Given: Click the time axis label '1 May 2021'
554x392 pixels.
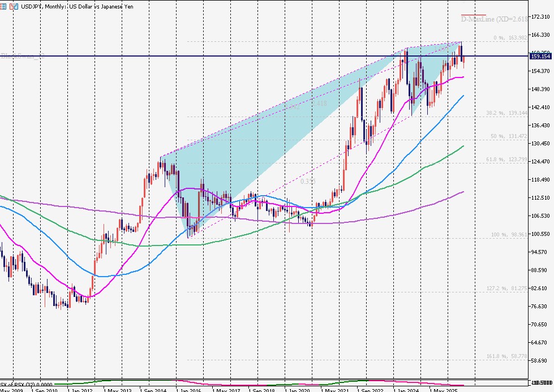Looking at the screenshot, I should coord(335,390).
